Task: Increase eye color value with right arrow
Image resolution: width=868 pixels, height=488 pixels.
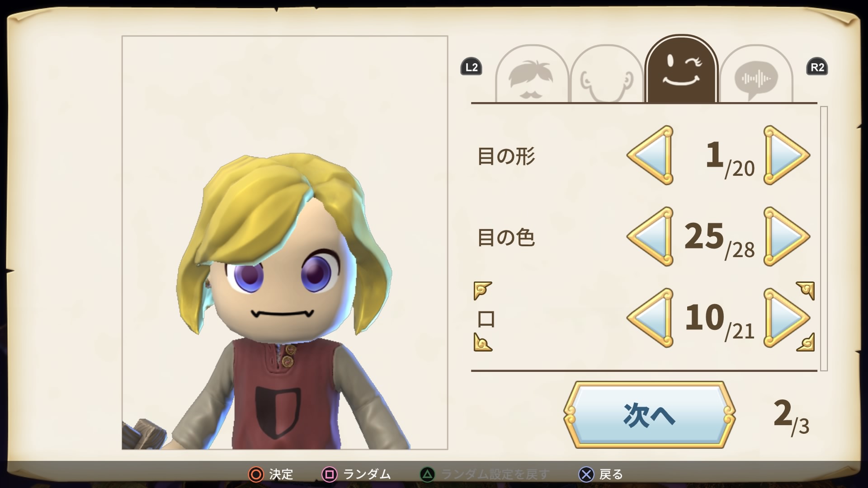Action: point(786,236)
